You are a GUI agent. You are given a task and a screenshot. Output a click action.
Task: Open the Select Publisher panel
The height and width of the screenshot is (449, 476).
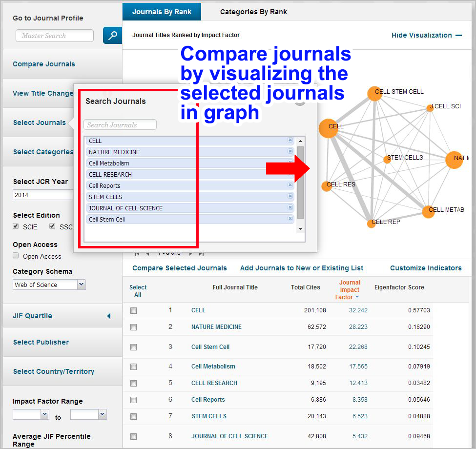pos(41,342)
